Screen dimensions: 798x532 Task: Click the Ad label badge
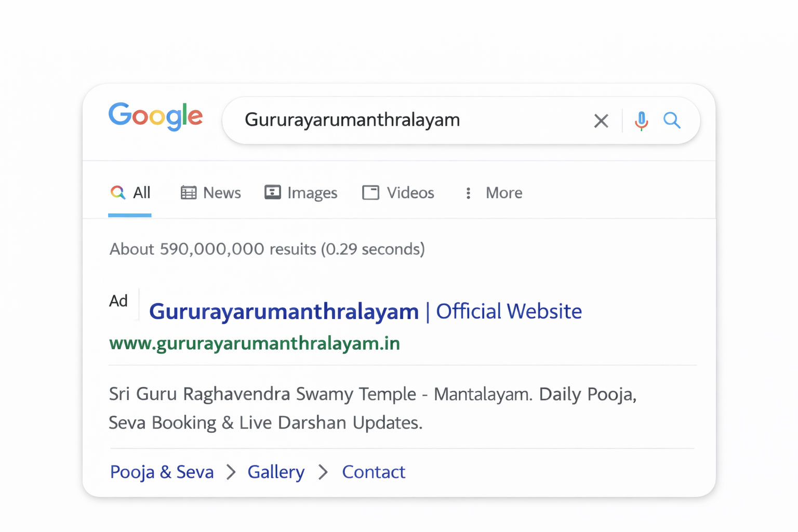118,301
